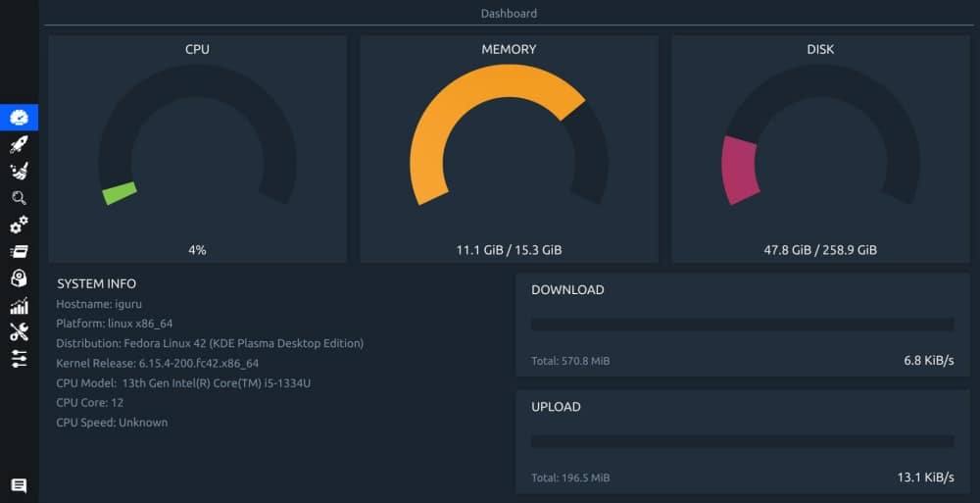This screenshot has width=980, height=503.
Task: Open Resources bar chart icon
Action: [19, 306]
